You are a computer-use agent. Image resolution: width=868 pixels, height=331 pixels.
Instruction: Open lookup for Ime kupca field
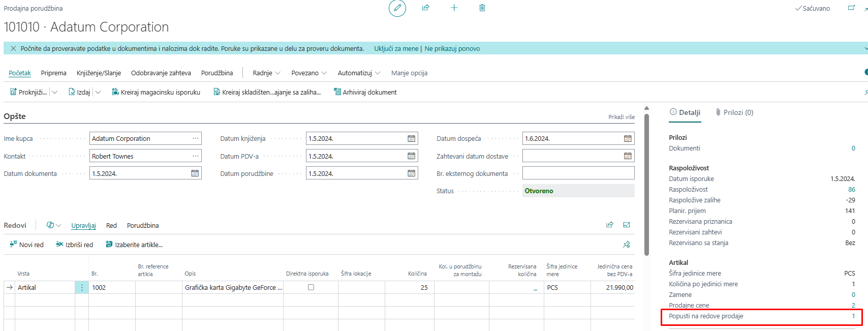(x=195, y=139)
